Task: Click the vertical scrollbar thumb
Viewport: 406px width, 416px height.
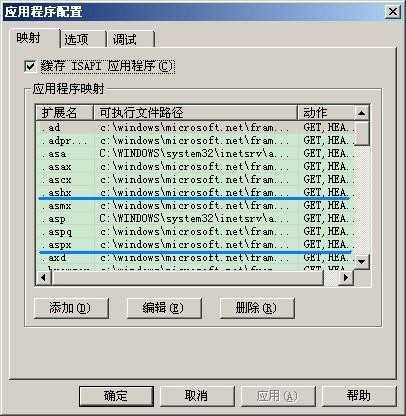Action: click(361, 133)
